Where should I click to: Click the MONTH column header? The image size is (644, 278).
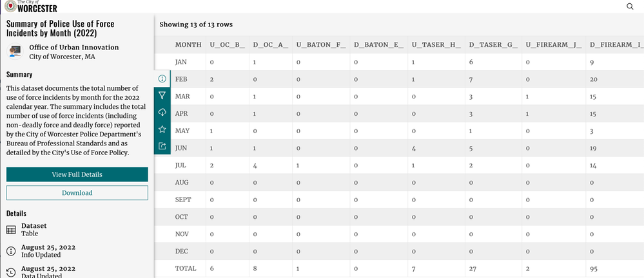point(188,45)
